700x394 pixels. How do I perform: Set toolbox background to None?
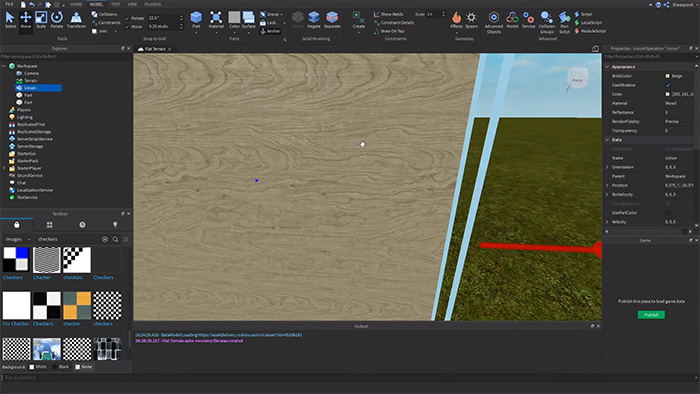(x=78, y=367)
